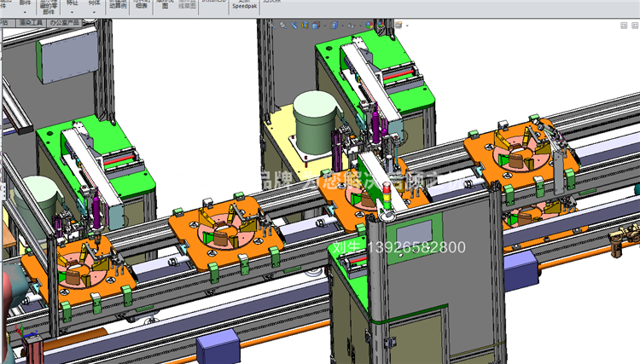Image resolution: width=640 pixels, height=364 pixels.
Task: Toggle Section View icon
Action: [x=305, y=26]
